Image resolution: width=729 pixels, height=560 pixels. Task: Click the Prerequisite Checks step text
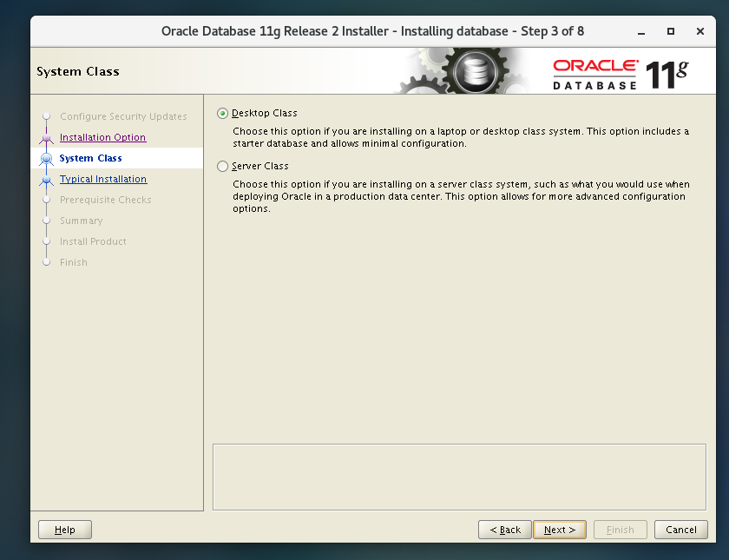point(106,200)
